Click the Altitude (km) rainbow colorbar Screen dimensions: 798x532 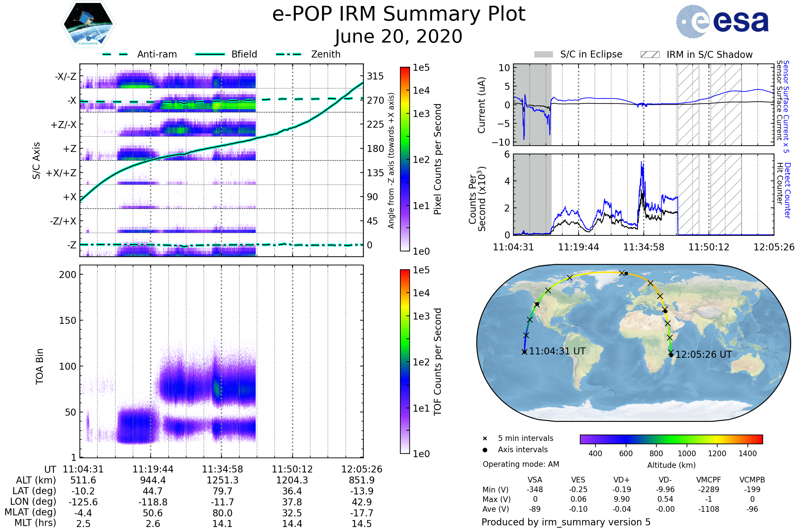(671, 439)
